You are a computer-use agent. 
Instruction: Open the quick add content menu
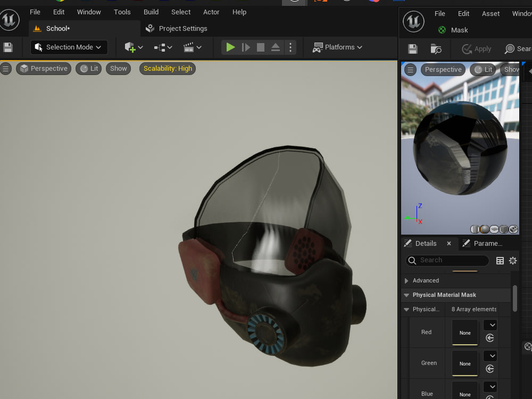134,47
